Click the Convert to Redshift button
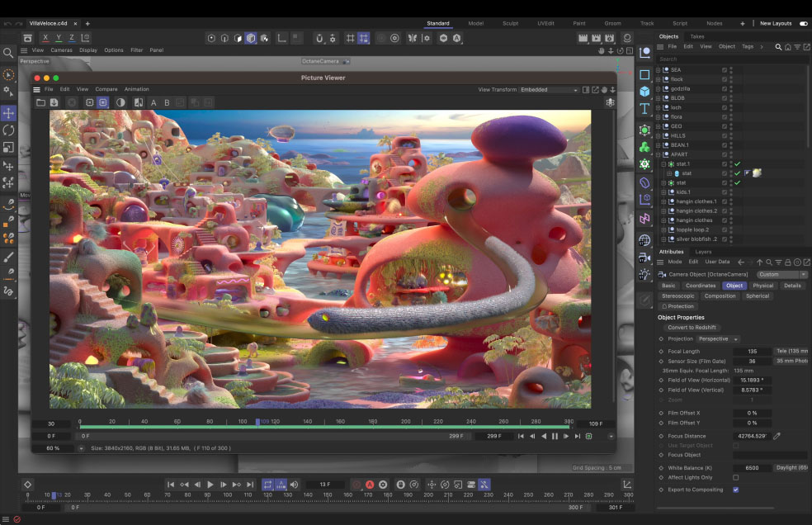This screenshot has width=812, height=525. (692, 328)
